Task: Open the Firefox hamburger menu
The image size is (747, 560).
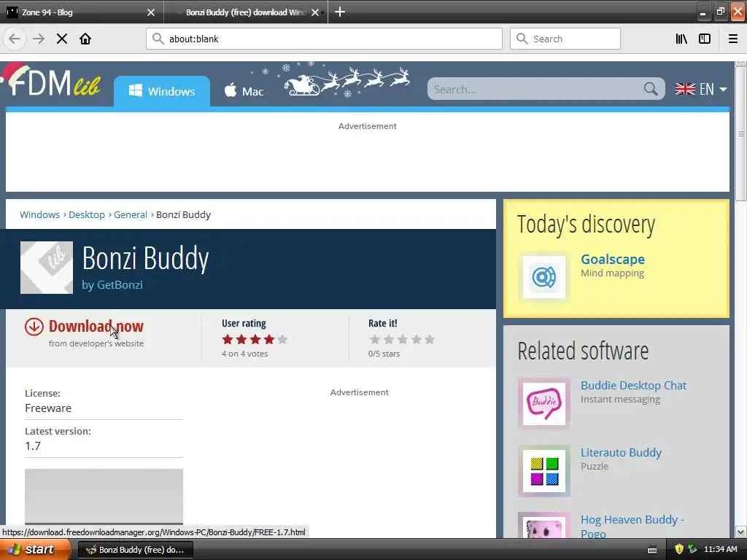Action: pos(733,39)
